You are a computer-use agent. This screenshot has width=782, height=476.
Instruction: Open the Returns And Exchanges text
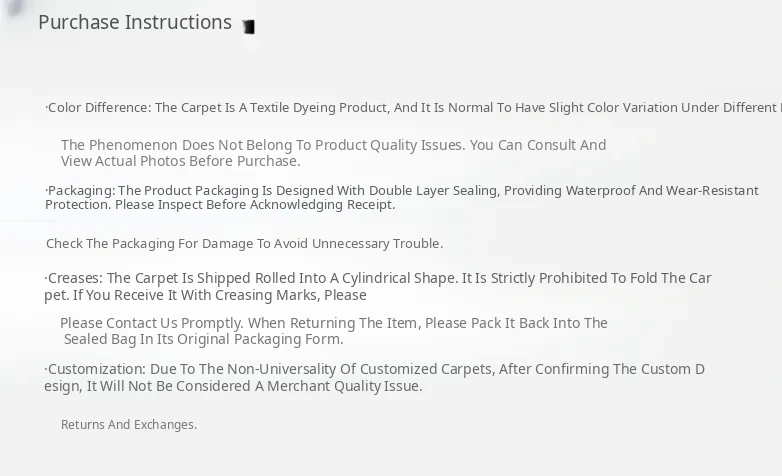coord(129,425)
